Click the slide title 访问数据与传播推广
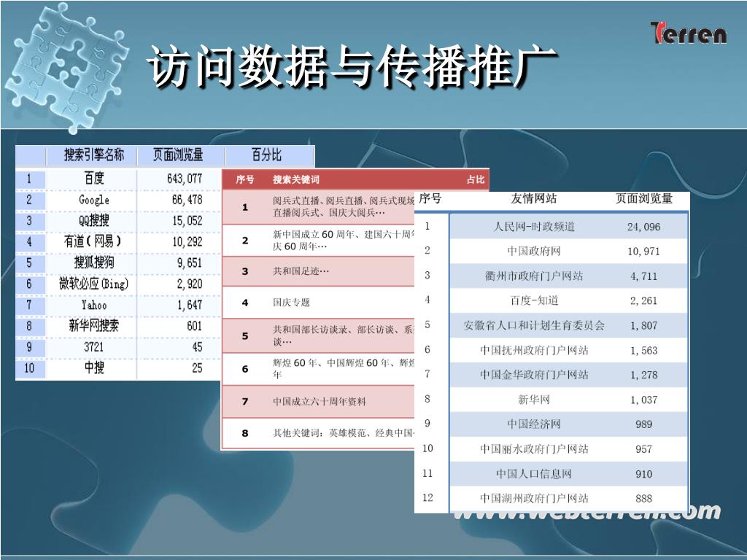 tap(353, 67)
